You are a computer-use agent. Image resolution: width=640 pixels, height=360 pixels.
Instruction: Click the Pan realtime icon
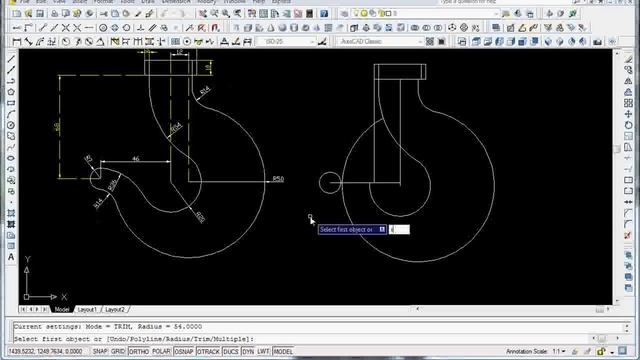203,14
